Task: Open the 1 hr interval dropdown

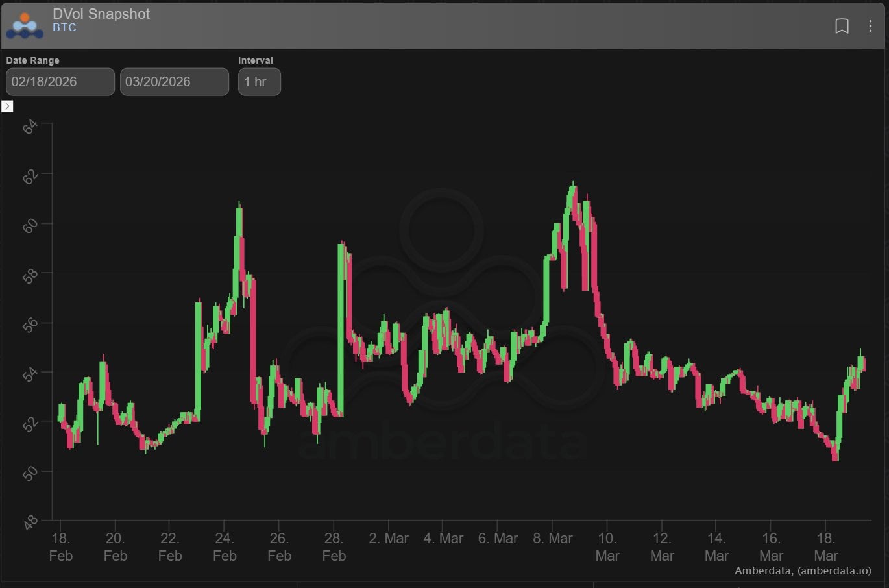Action: click(259, 82)
